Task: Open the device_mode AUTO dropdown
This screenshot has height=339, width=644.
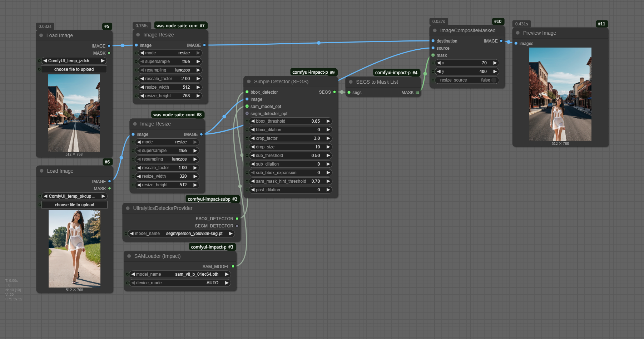Action: coord(180,283)
